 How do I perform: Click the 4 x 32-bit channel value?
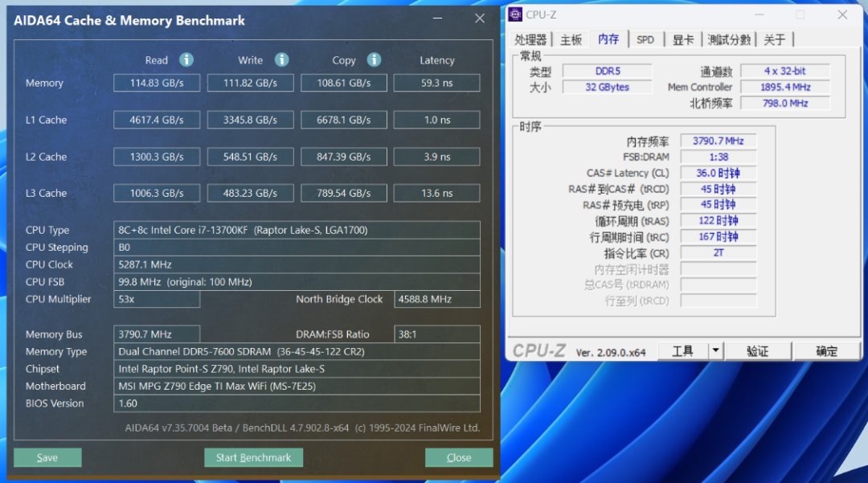click(x=785, y=72)
